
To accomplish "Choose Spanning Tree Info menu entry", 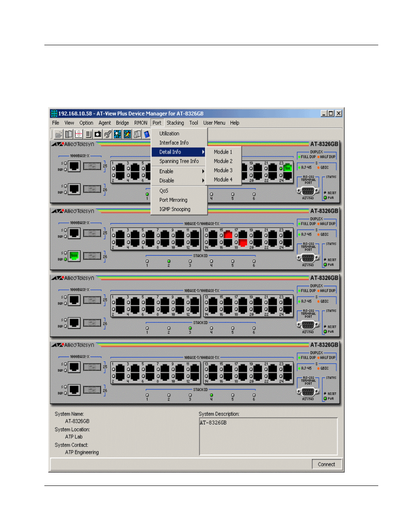I will click(179, 161).
